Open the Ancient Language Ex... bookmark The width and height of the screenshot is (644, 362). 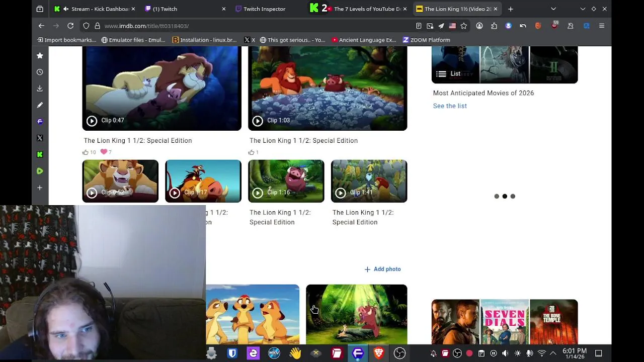pyautogui.click(x=364, y=40)
